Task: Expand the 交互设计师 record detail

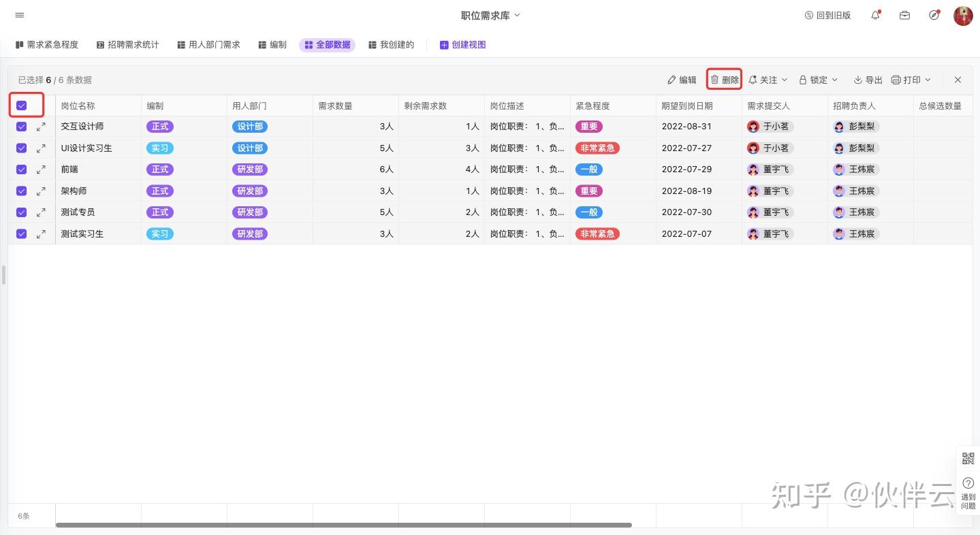Action: (41, 127)
